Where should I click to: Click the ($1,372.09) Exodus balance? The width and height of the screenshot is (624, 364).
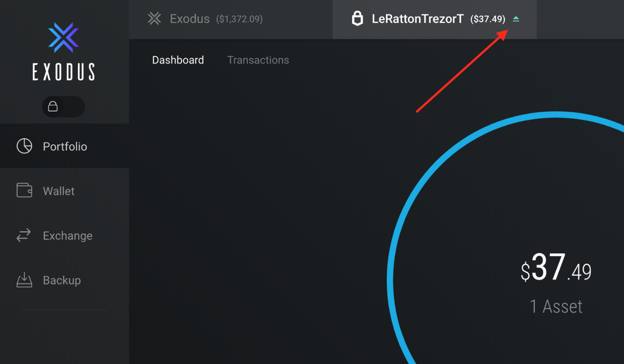coord(239,19)
